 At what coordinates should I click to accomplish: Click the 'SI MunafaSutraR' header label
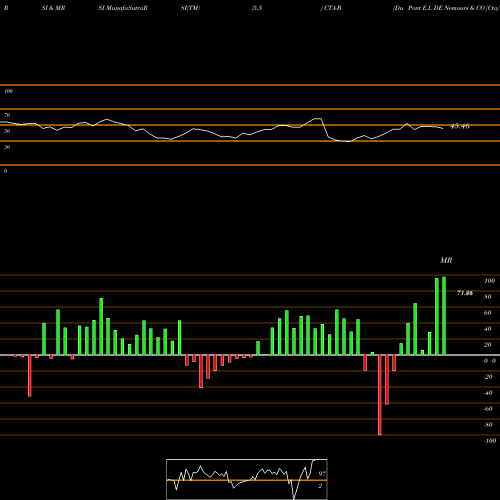click(x=123, y=8)
